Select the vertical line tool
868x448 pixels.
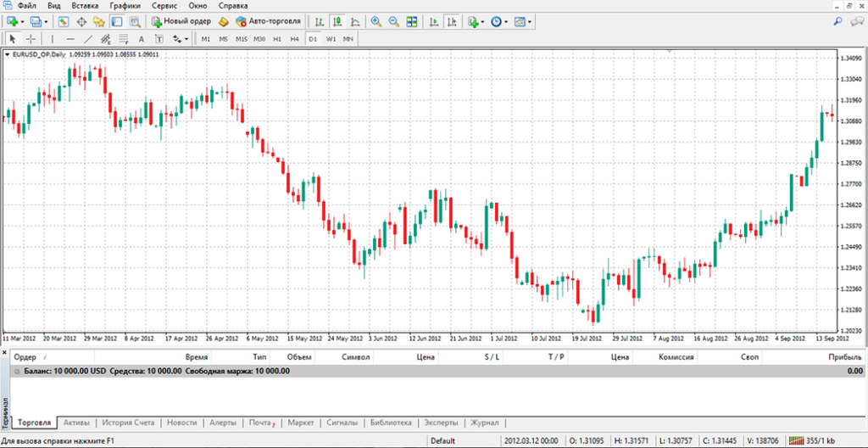pyautogui.click(x=53, y=39)
